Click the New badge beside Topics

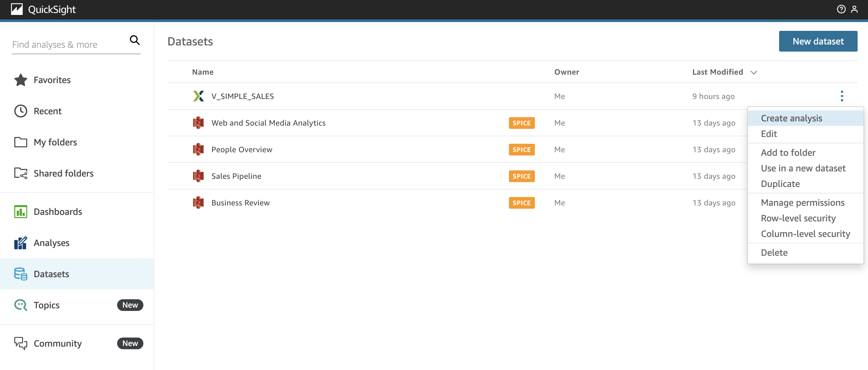(130, 305)
